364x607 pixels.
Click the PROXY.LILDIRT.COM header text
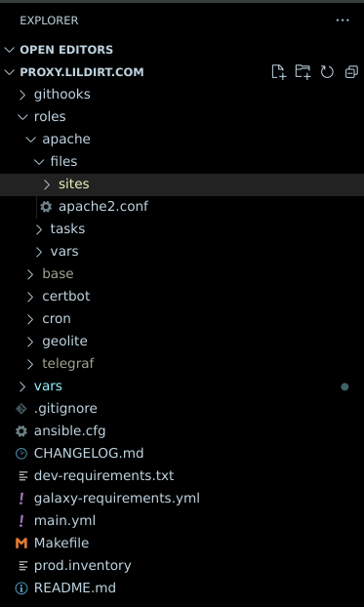[82, 72]
